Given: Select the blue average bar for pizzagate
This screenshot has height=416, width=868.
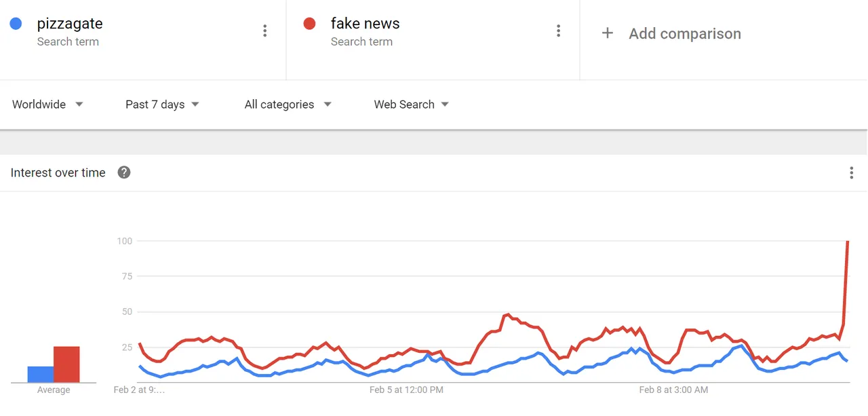Looking at the screenshot, I should (41, 375).
